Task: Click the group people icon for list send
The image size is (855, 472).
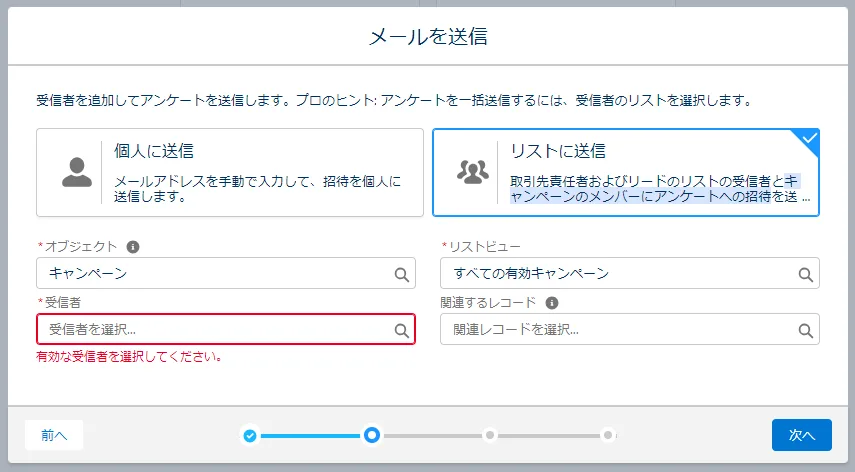Action: (471, 172)
